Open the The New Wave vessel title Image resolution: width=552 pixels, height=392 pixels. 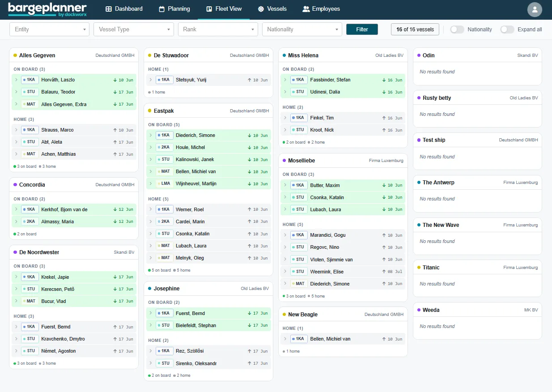pyautogui.click(x=441, y=225)
